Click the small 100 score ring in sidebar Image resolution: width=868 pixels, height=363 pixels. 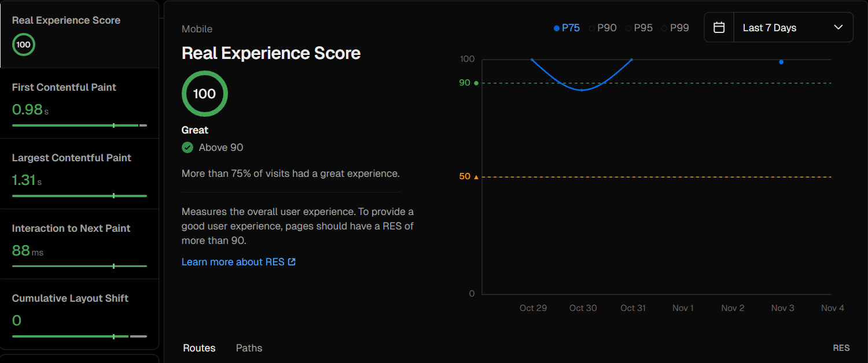(x=24, y=45)
